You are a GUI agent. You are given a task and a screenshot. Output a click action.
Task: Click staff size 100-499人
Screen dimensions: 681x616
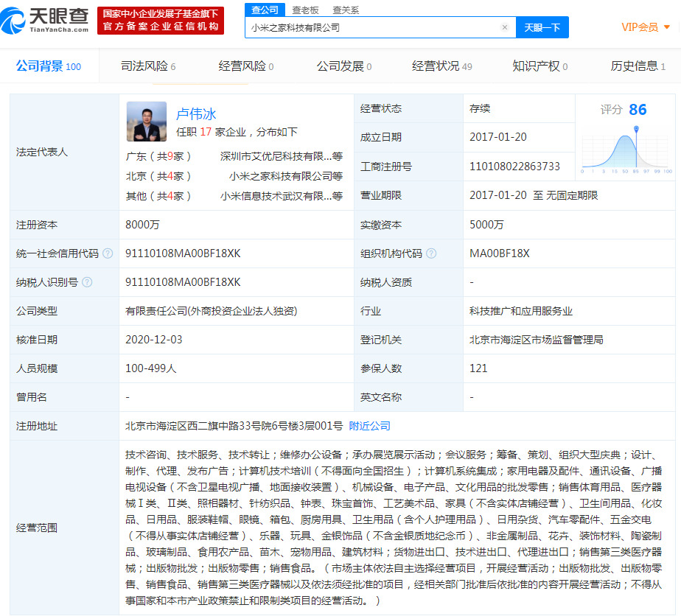pos(150,368)
